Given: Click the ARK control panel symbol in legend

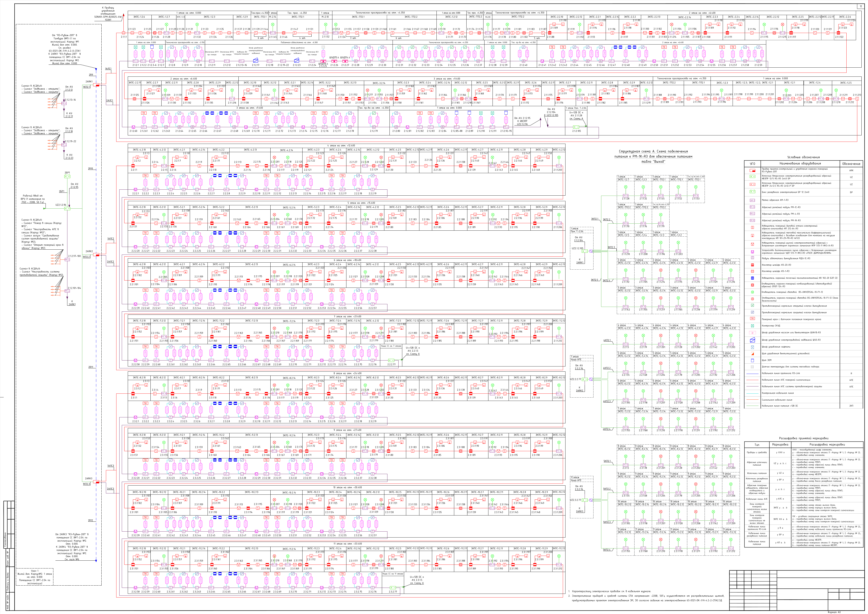Looking at the screenshot, I should [752, 170].
